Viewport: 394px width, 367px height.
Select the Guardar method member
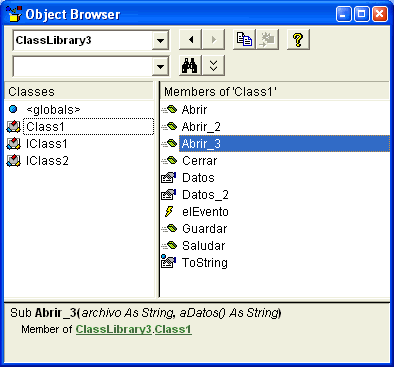tap(204, 229)
